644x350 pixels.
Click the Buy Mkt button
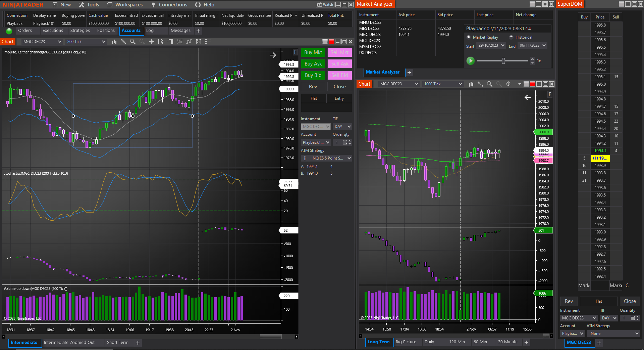[x=313, y=52]
